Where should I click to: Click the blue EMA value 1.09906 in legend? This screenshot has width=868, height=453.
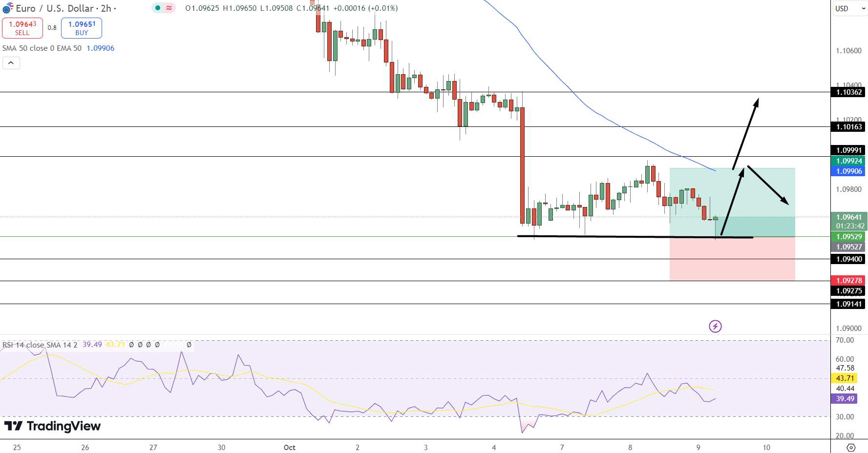(101, 48)
